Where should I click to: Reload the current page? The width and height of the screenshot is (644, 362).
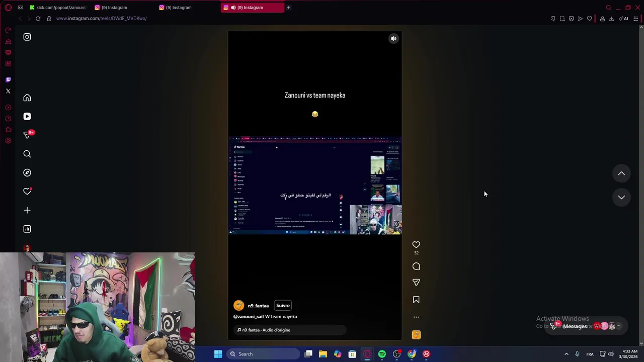[x=38, y=19]
